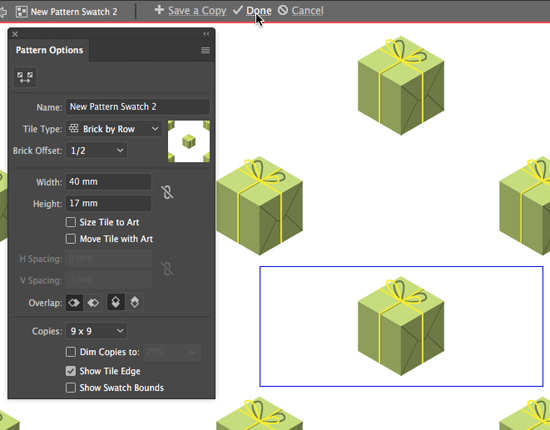Click the H Spacing field
This screenshot has height=430, width=550.
109,259
